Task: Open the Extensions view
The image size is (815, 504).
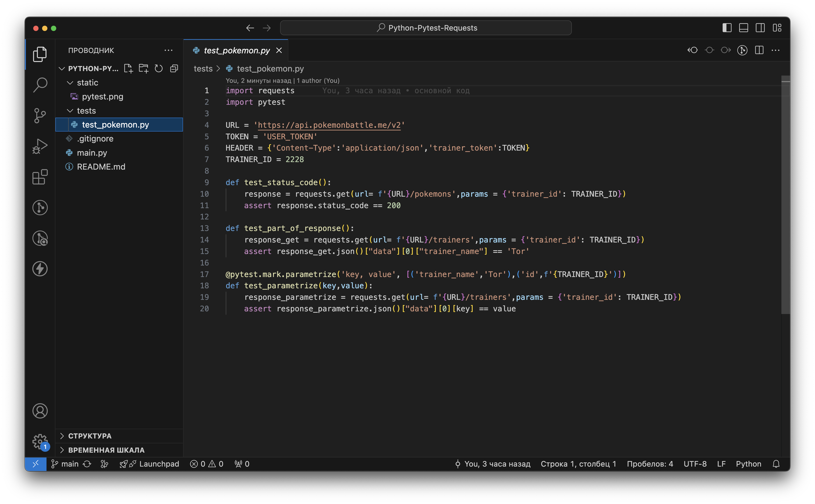Action: pyautogui.click(x=40, y=177)
